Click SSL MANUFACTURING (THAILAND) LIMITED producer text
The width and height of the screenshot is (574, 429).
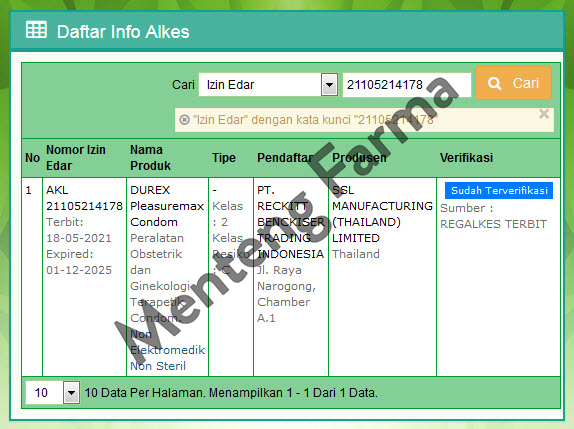click(382, 214)
